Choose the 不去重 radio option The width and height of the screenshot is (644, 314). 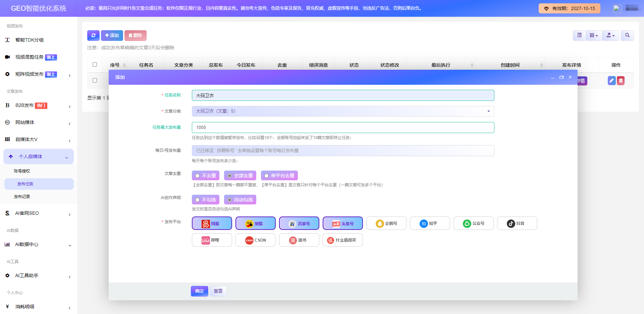(206, 176)
